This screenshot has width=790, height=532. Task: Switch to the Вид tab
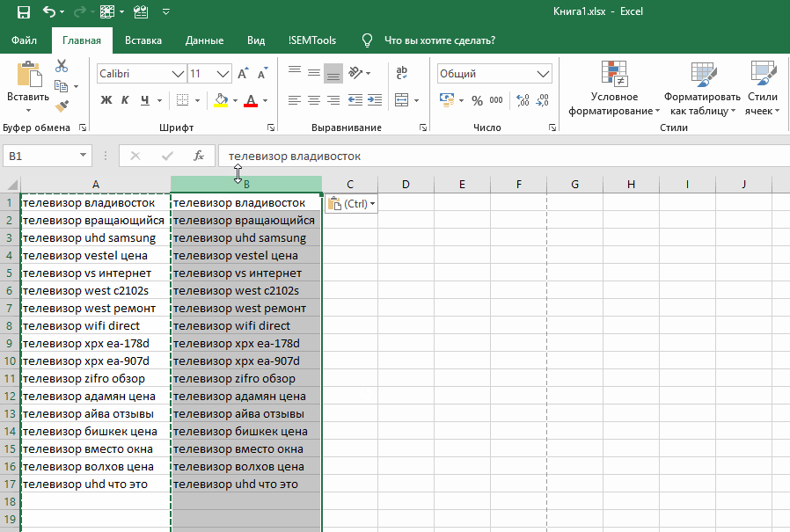click(x=256, y=40)
